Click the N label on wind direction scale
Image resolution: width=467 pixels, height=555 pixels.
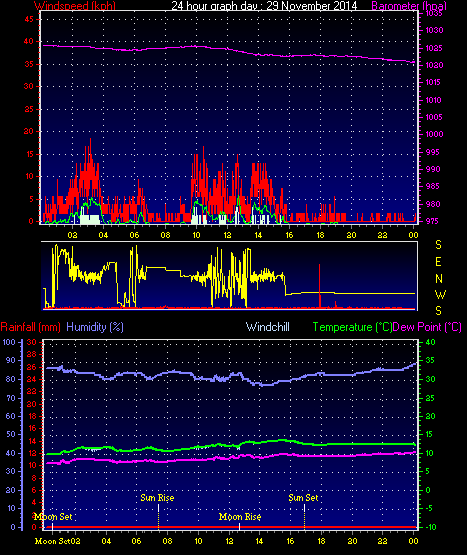(x=439, y=279)
